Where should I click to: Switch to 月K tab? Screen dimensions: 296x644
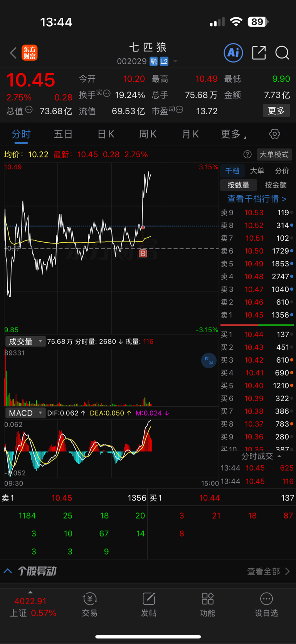pyautogui.click(x=190, y=134)
